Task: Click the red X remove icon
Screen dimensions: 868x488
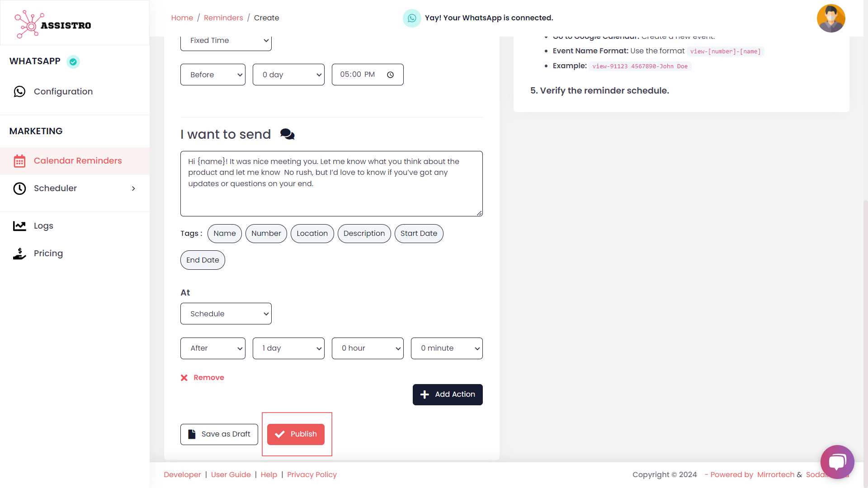Action: (184, 378)
